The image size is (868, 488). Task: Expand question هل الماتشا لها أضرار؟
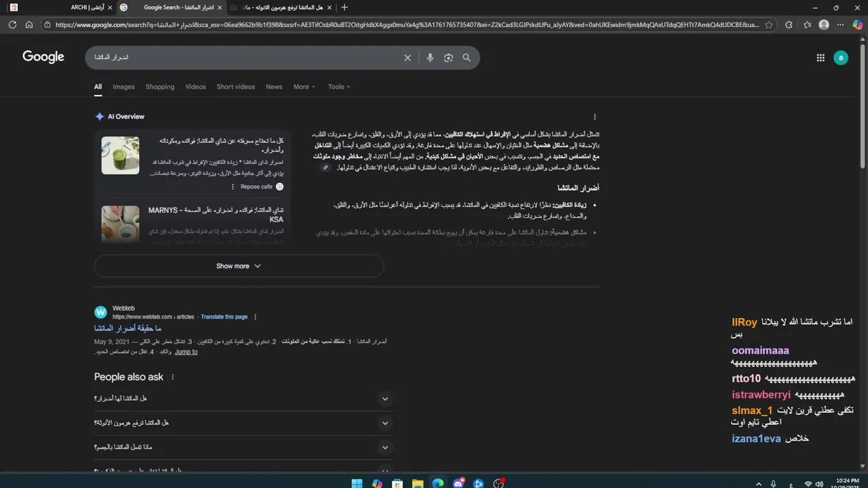click(x=243, y=399)
